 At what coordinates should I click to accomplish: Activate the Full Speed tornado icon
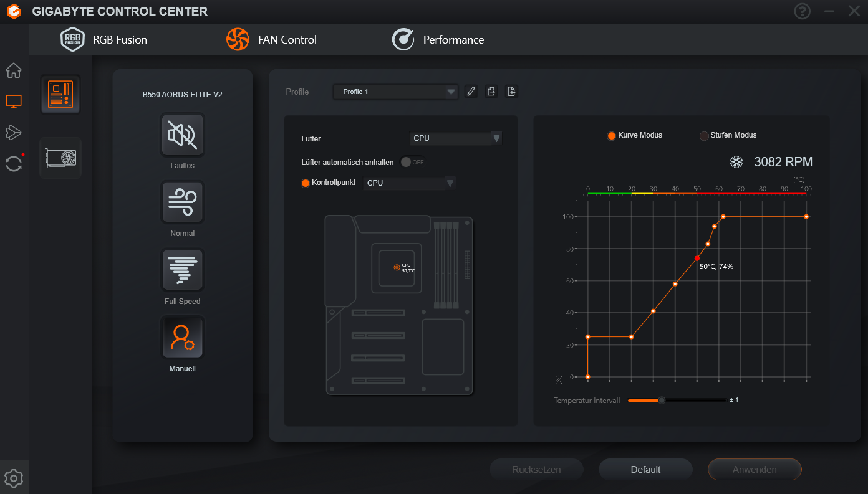[183, 270]
